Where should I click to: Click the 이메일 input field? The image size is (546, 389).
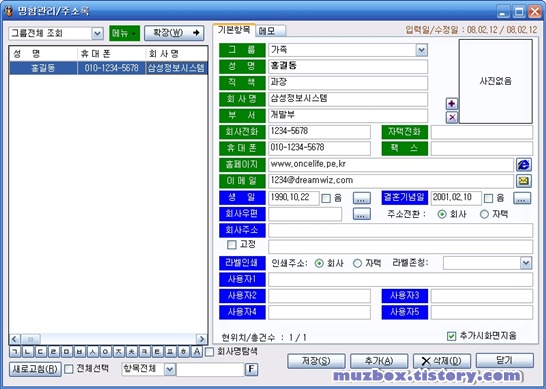(x=391, y=181)
